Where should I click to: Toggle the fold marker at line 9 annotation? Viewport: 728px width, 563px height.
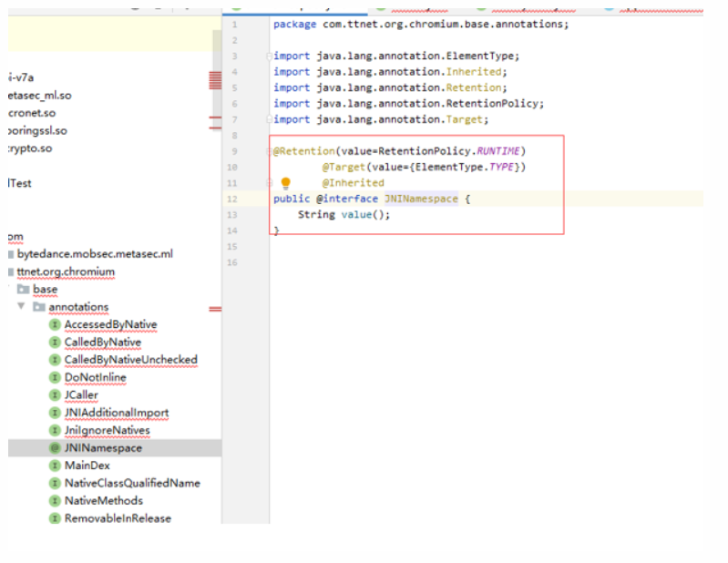pyautogui.click(x=269, y=151)
